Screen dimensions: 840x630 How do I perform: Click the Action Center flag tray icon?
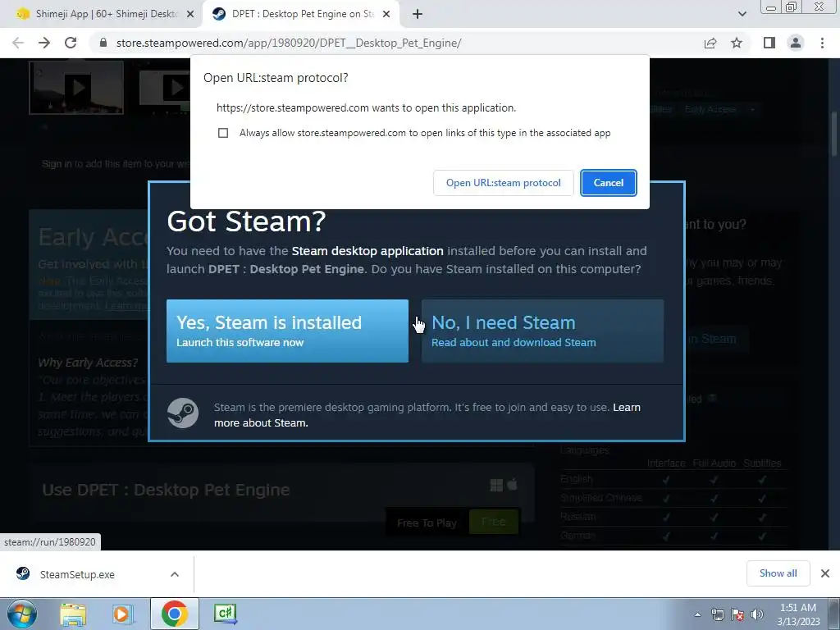tap(737, 614)
